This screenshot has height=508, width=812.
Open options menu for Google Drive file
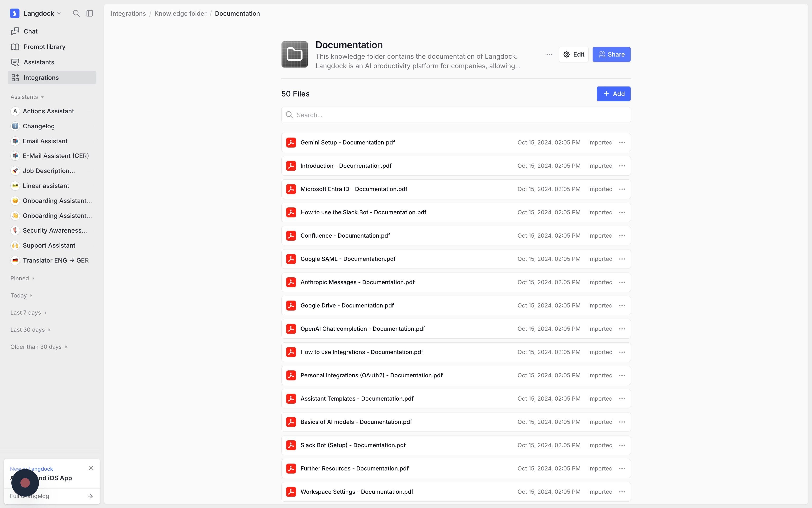tap(622, 305)
